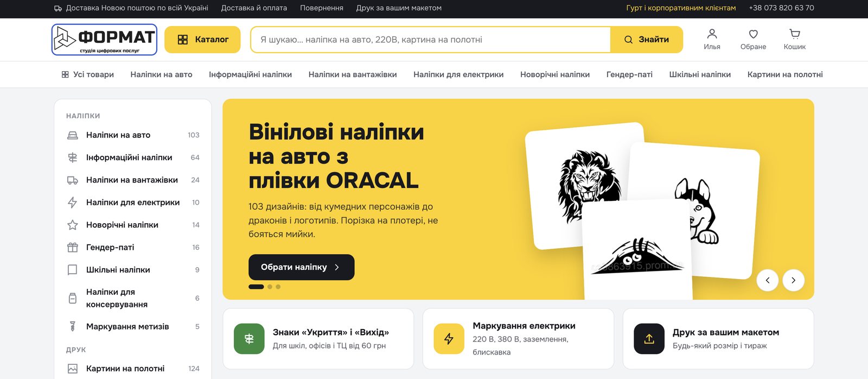
Task: Open sidebar category Гендер-паті
Action: [133, 247]
